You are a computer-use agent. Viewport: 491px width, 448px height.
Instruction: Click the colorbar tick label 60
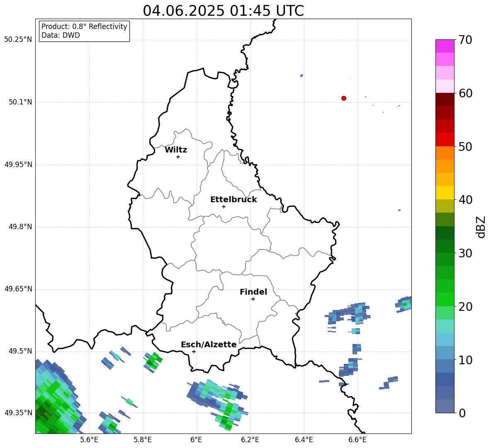pyautogui.click(x=466, y=93)
